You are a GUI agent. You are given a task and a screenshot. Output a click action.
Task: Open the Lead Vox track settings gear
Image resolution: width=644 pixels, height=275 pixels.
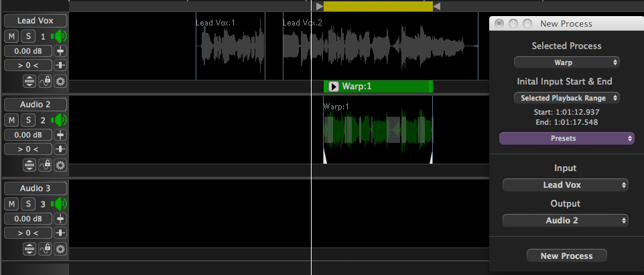[x=60, y=81]
